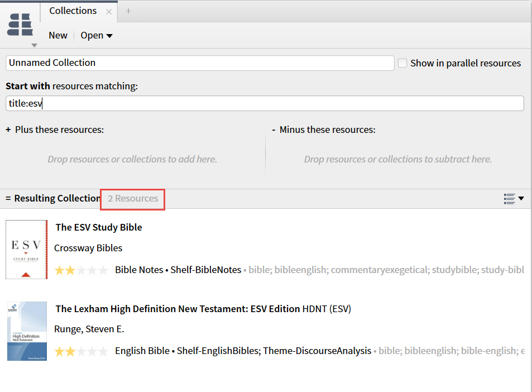The image size is (532, 392).
Task: Open the Logos panel menu icon
Action: pos(20,25)
